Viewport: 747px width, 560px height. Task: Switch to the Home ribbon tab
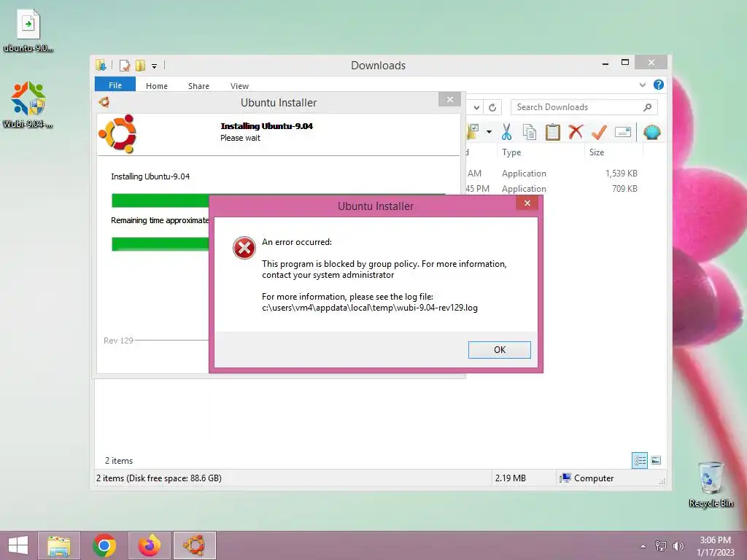[157, 86]
